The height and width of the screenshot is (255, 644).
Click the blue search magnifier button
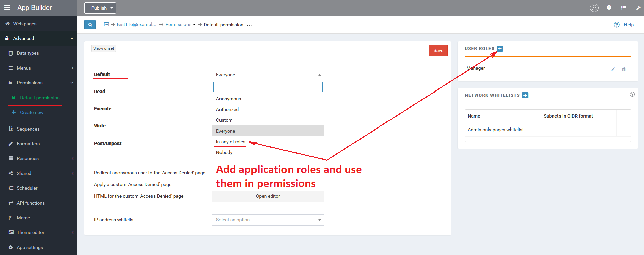90,25
